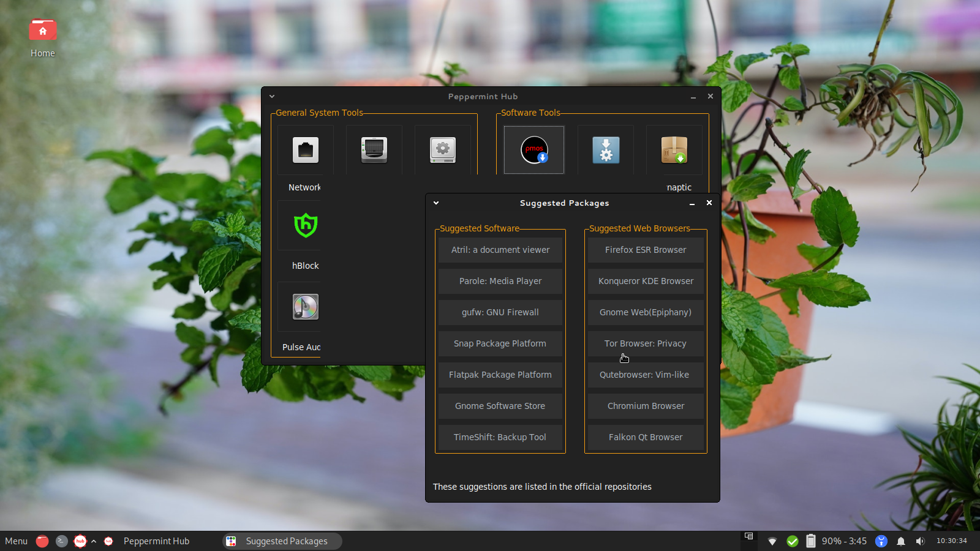This screenshot has width=980, height=551.
Task: Choose TimeShift: Backup Tool
Action: (500, 437)
